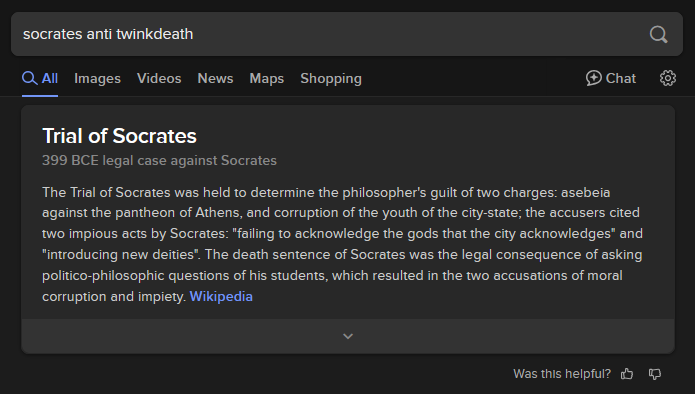Viewport: 695px width, 394px height.
Task: Go to the Shopping tab
Action: point(331,78)
